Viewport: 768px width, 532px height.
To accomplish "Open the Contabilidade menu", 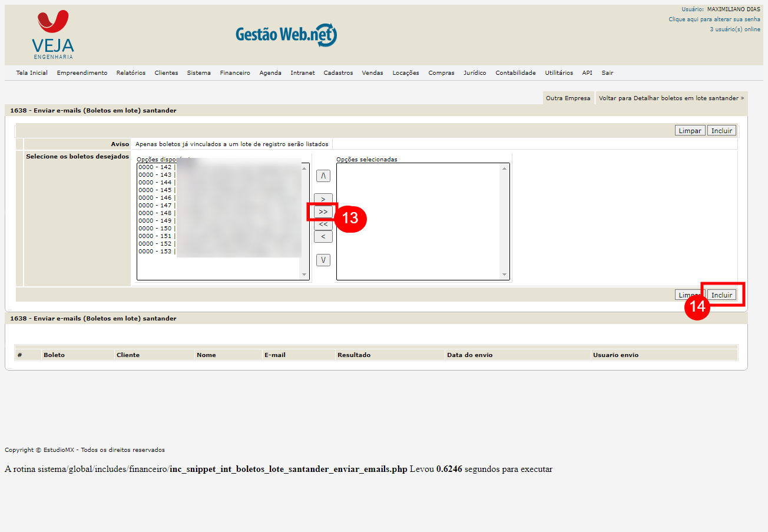I will click(x=515, y=73).
